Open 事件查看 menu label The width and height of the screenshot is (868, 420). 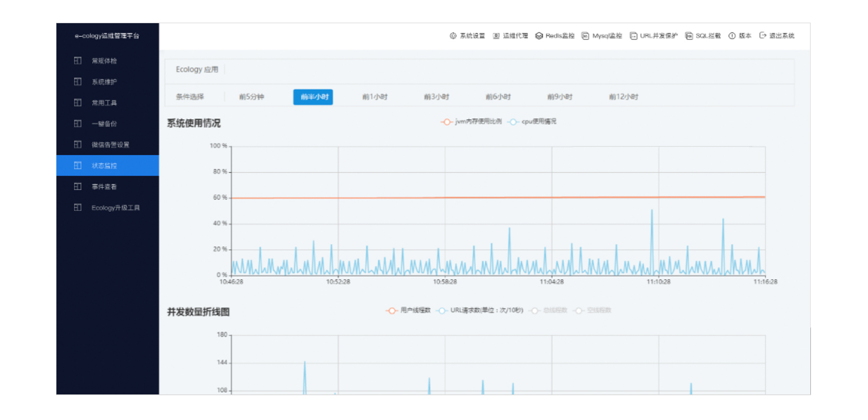[x=104, y=186]
